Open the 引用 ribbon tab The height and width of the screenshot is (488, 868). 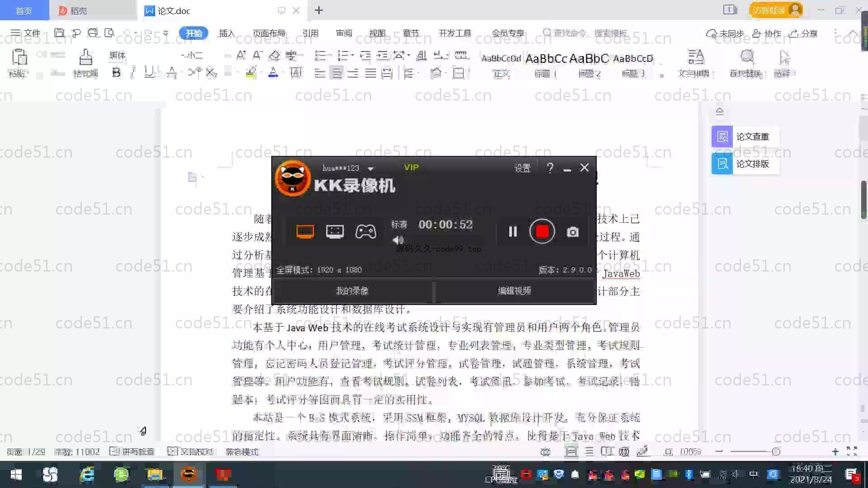(311, 33)
